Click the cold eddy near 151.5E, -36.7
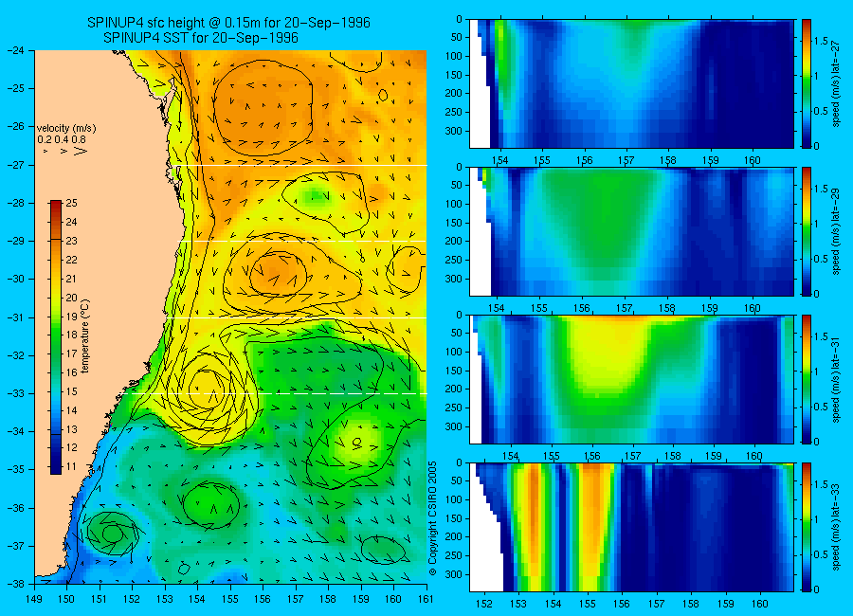Screen dimensions: 853x616 [112, 534]
